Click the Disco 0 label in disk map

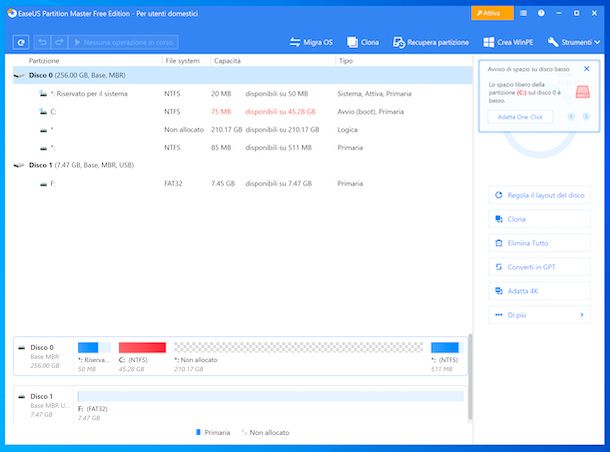42,347
